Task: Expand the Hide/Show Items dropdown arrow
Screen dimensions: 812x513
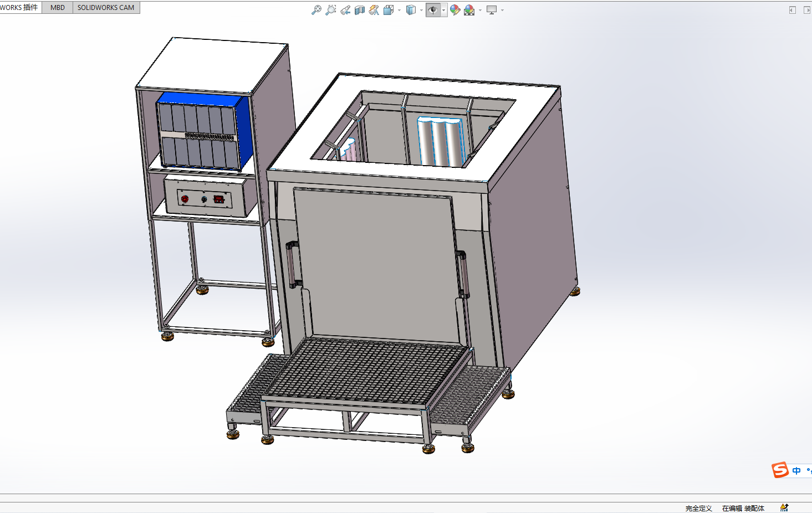Action: click(x=443, y=10)
